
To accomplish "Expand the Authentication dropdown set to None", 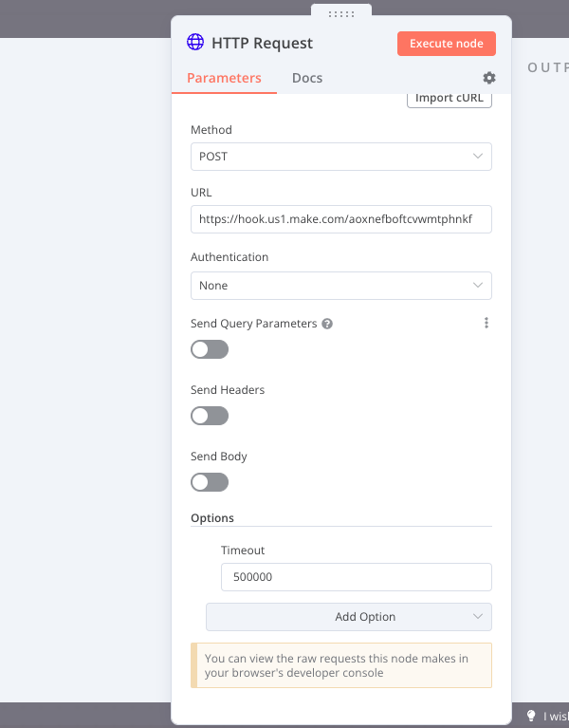I will click(x=340, y=286).
